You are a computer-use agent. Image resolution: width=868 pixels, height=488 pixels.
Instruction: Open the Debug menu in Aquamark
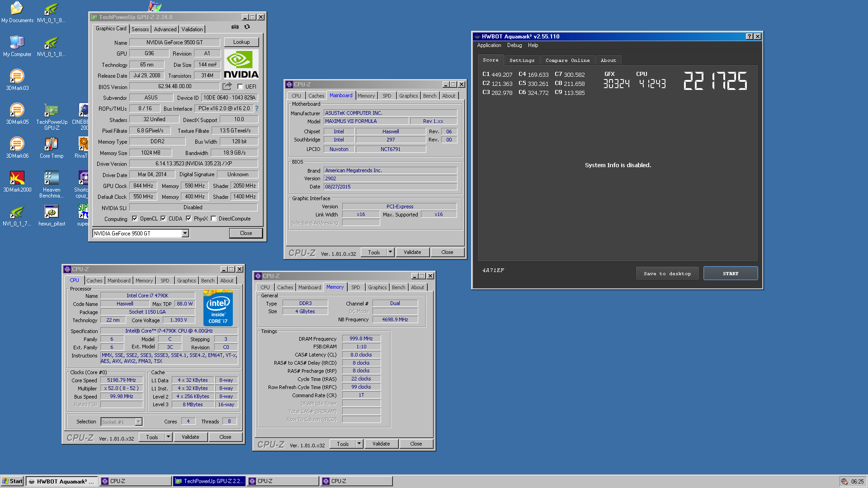click(514, 45)
